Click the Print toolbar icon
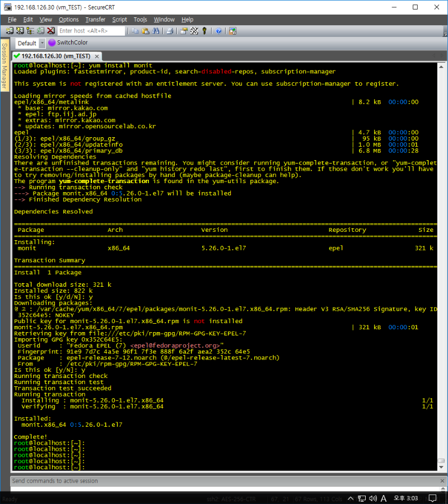This screenshot has height=504, width=448. tap(170, 31)
